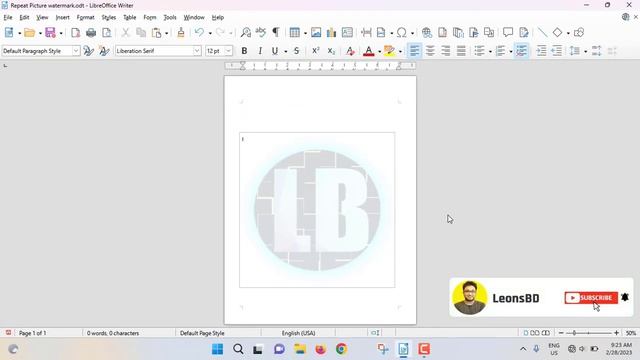Select the Insert Line tool
Viewport: 640px width, 360px height.
(542, 33)
